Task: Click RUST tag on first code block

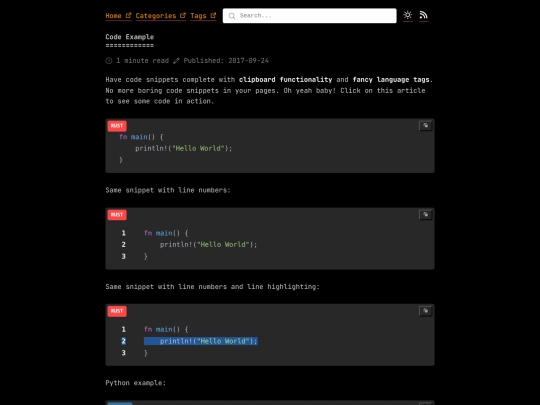Action: (x=117, y=126)
